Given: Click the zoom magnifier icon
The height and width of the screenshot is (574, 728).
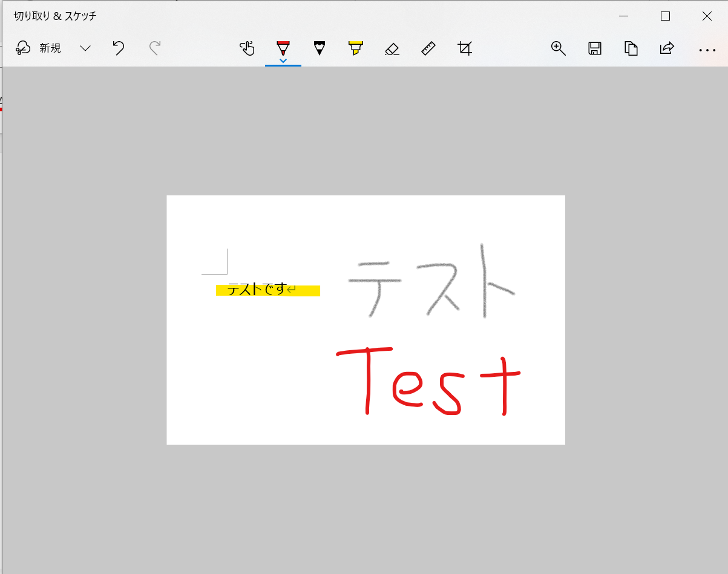Looking at the screenshot, I should pyautogui.click(x=558, y=48).
